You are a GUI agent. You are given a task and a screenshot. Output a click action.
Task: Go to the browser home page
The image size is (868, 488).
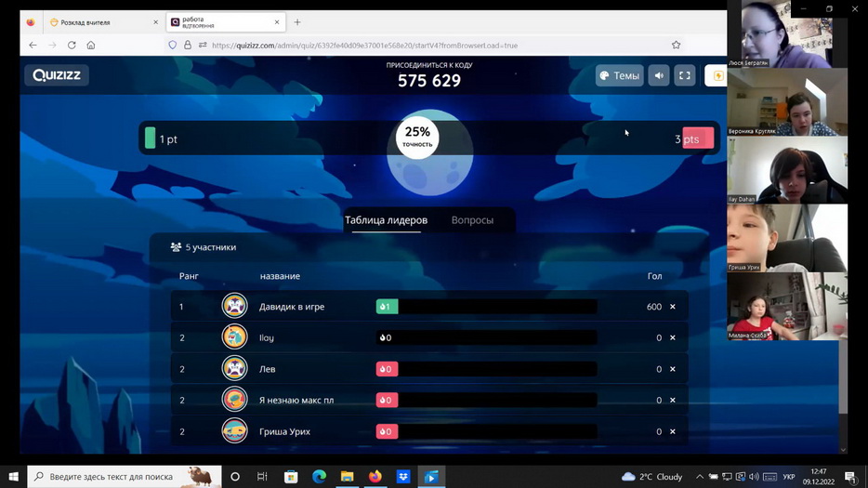point(91,45)
